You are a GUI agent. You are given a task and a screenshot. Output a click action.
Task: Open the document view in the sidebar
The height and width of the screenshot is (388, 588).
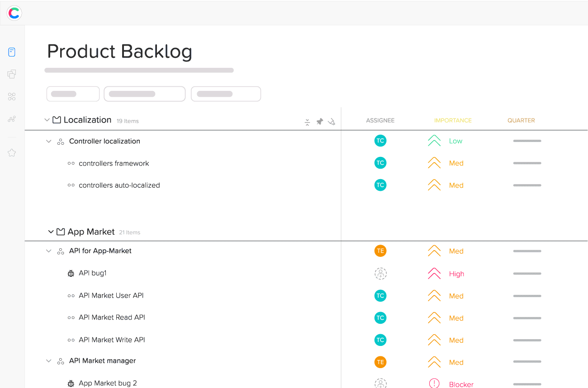(12, 52)
